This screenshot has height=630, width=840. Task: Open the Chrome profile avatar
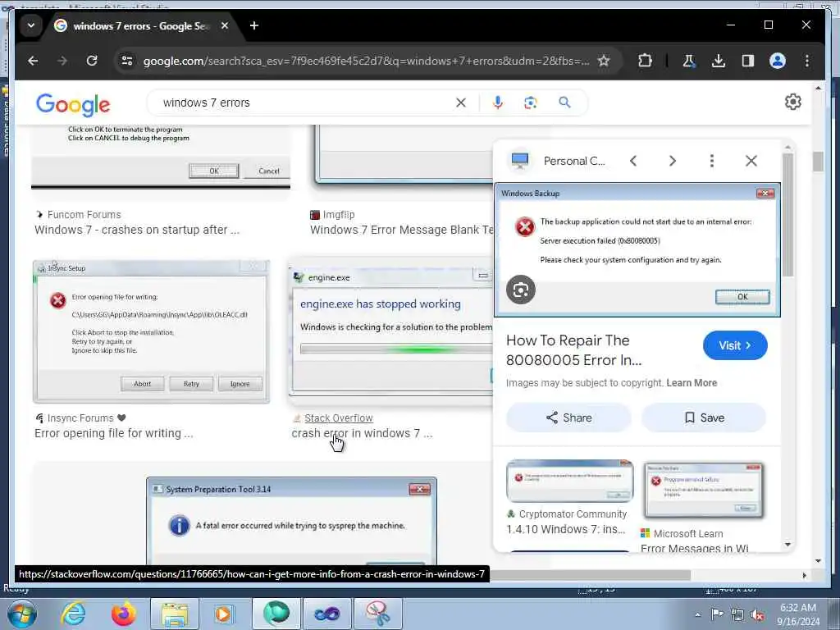pyautogui.click(x=778, y=61)
